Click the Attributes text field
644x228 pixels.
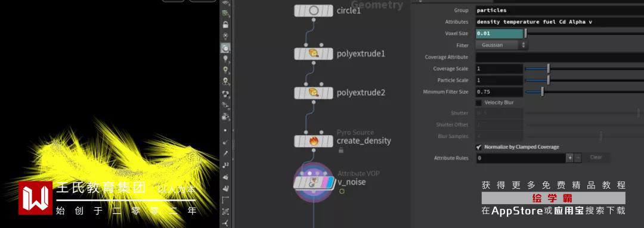coord(560,22)
